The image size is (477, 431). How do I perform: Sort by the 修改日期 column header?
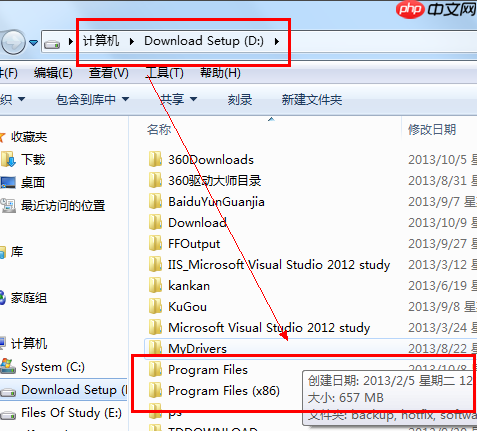coord(432,129)
